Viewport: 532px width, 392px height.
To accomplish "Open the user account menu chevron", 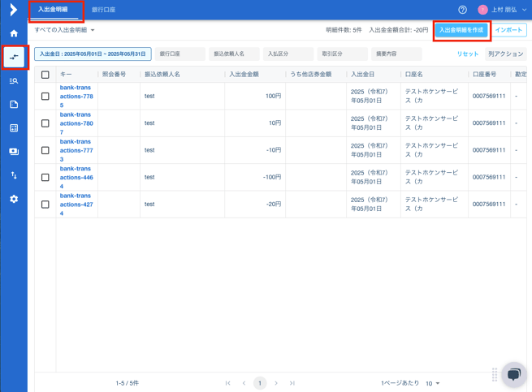I will pos(524,10).
